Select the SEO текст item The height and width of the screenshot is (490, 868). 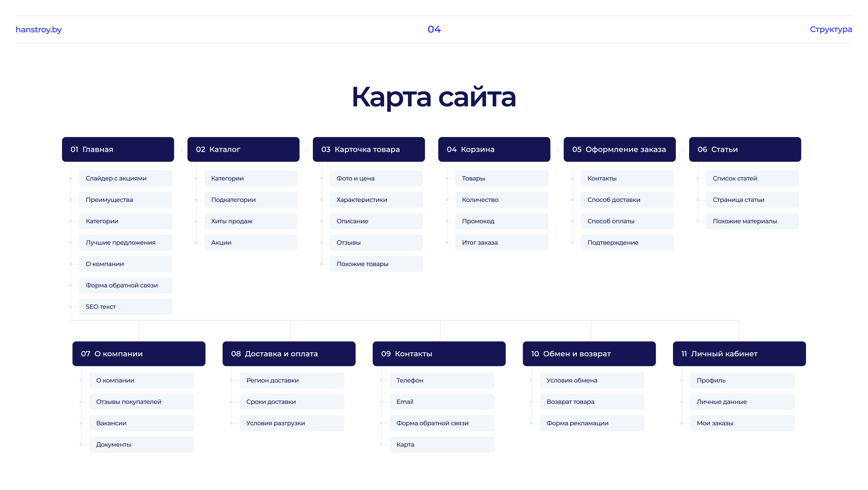(x=125, y=307)
